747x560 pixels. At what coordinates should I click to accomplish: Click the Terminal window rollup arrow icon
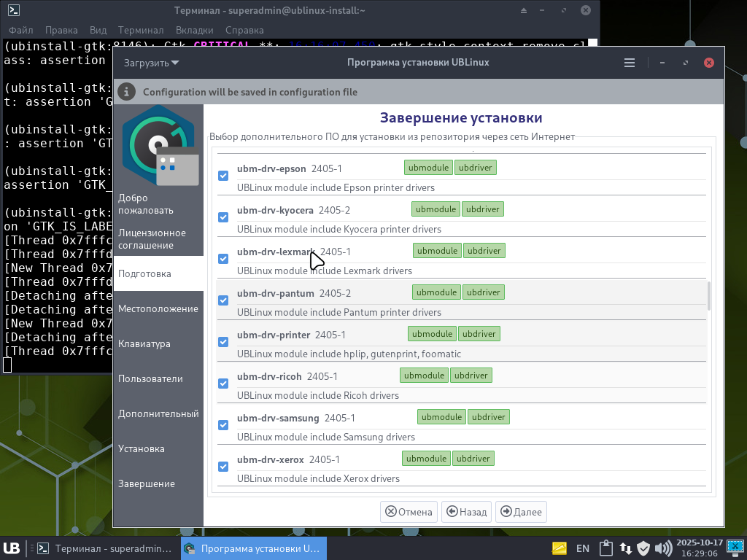tap(524, 10)
